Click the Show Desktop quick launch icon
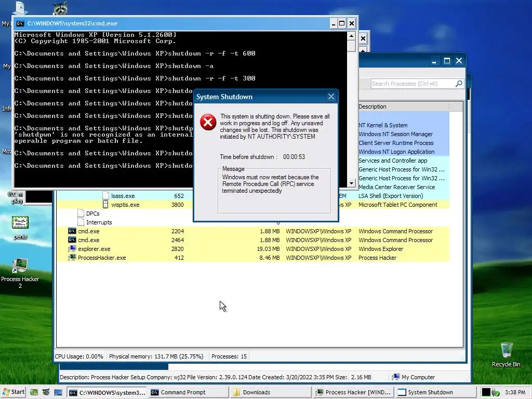 click(x=58, y=392)
